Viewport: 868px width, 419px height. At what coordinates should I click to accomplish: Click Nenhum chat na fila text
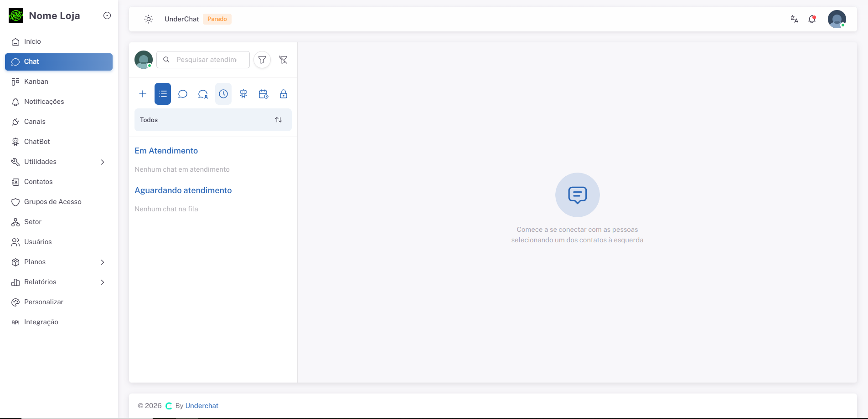166,209
